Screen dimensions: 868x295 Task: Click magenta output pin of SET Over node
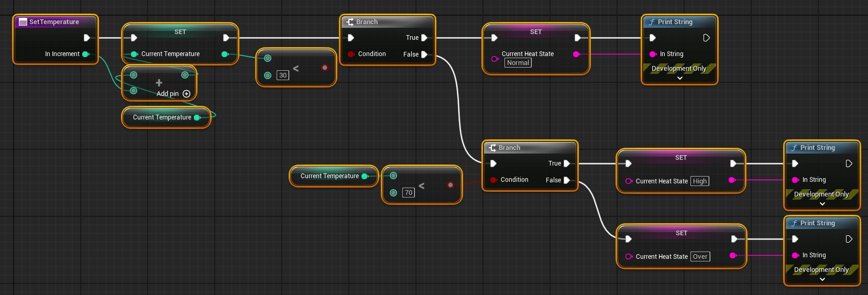point(733,255)
